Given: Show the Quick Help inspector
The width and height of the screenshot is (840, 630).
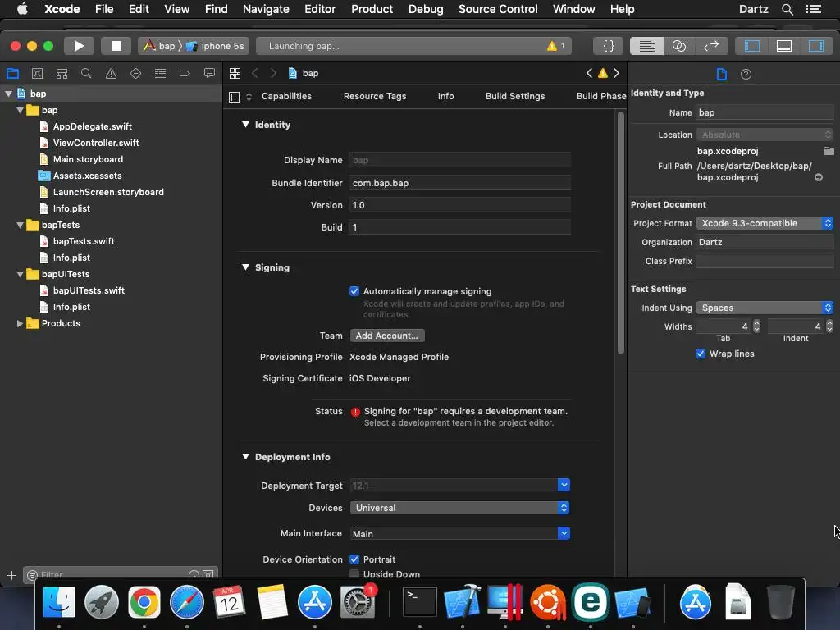Looking at the screenshot, I should 746,74.
